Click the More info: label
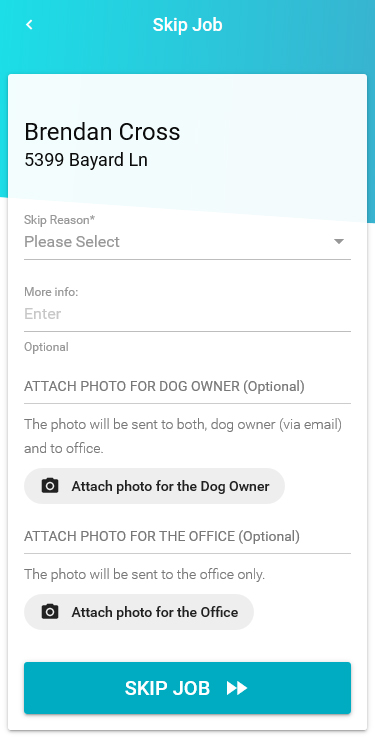The width and height of the screenshot is (375, 750). tap(51, 292)
